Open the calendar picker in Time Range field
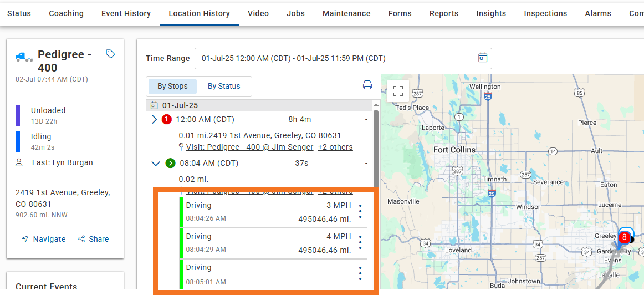 (483, 58)
